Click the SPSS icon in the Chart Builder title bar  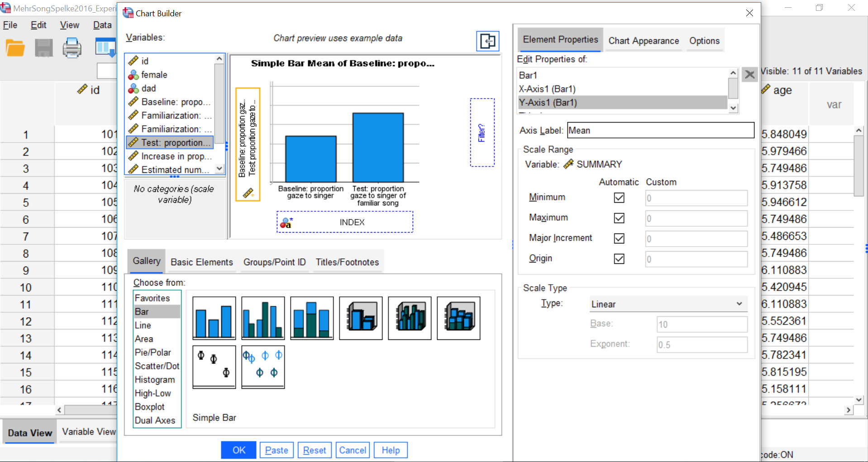[x=128, y=13]
